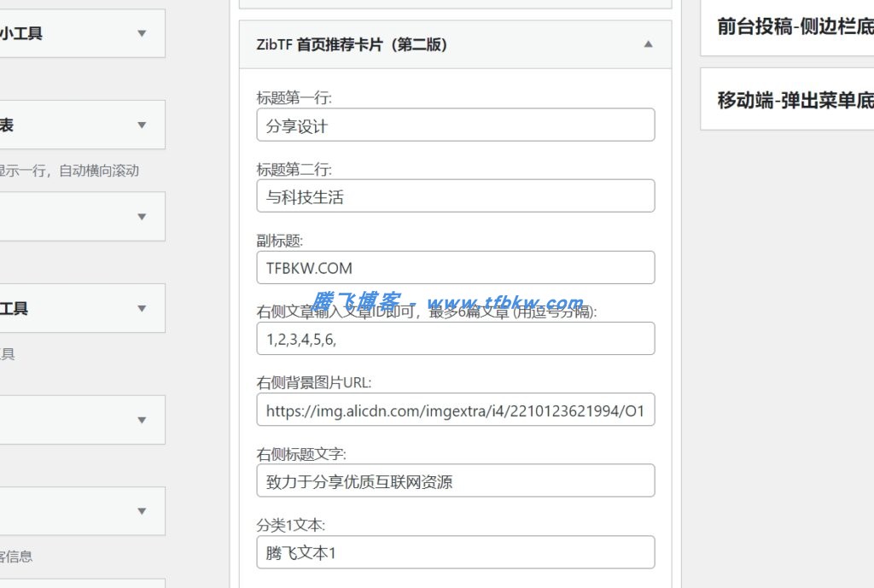Viewport: 874px width, 588px height.
Task: Expand the widget ending with 表
Action: 142,125
